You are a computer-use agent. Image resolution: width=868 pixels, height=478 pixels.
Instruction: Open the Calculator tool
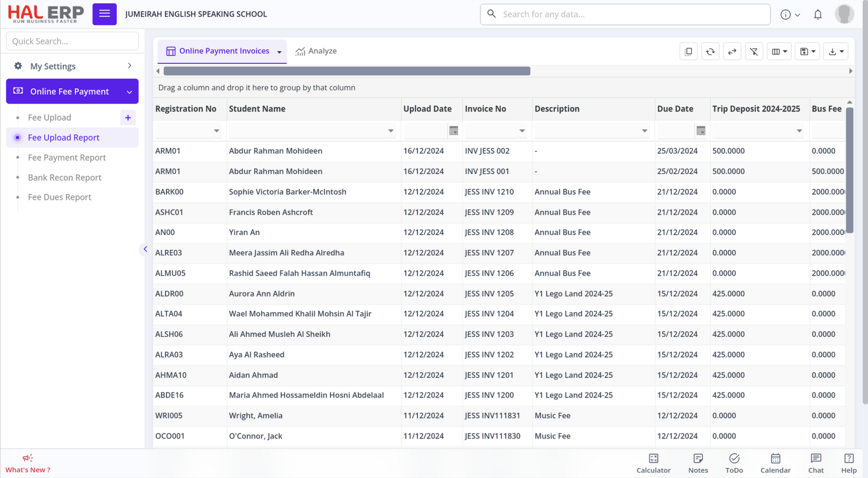click(x=653, y=464)
